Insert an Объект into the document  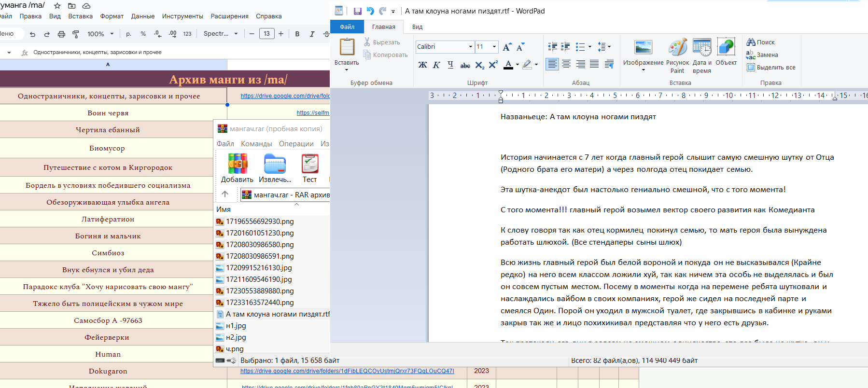(x=726, y=47)
